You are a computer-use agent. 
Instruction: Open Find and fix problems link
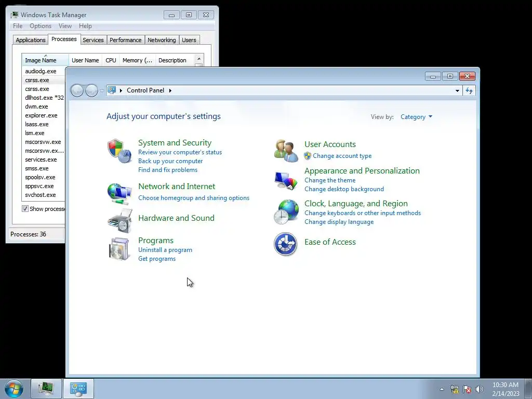point(168,170)
